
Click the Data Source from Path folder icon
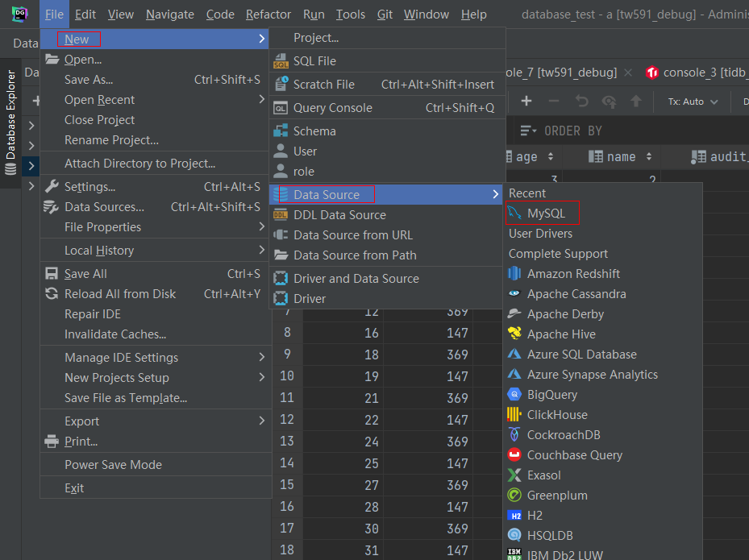pyautogui.click(x=281, y=255)
